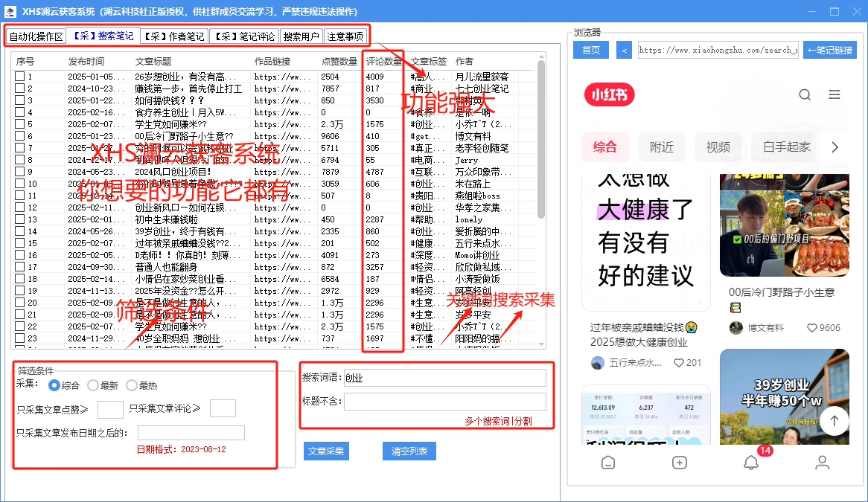Click the 清空列表 button
The height and width of the screenshot is (502, 868).
point(409,451)
